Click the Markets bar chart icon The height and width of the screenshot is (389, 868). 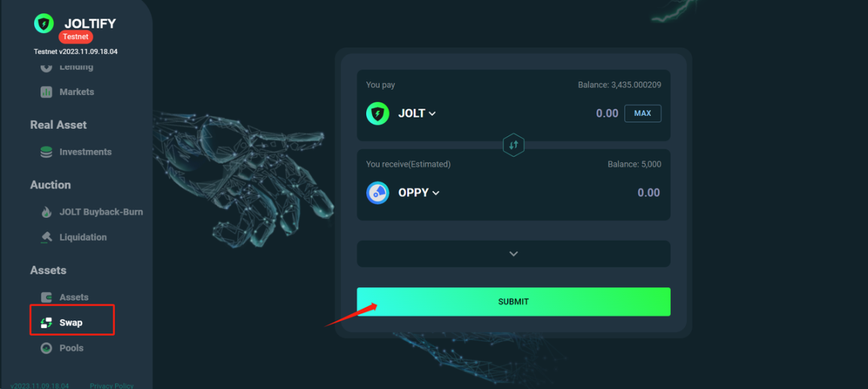point(47,92)
